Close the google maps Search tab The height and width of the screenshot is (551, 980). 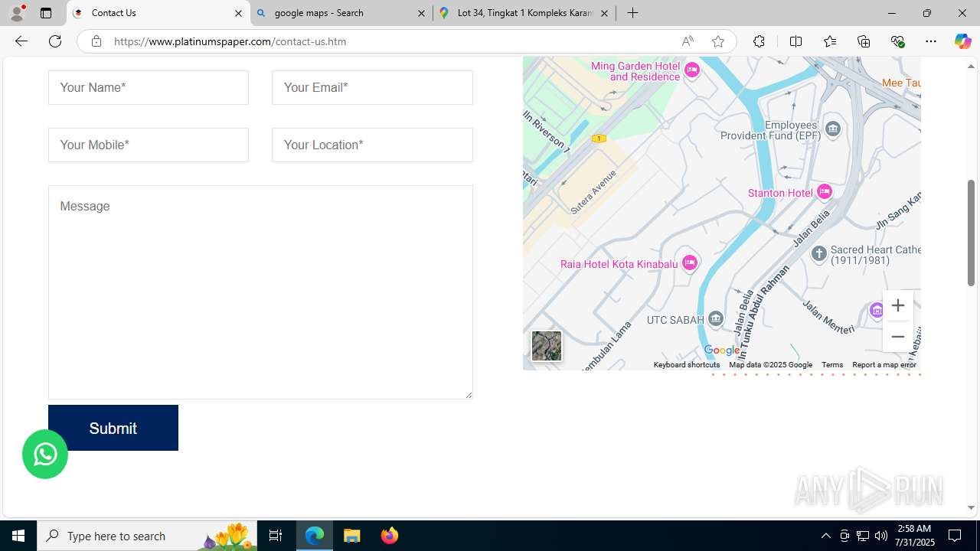[421, 13]
